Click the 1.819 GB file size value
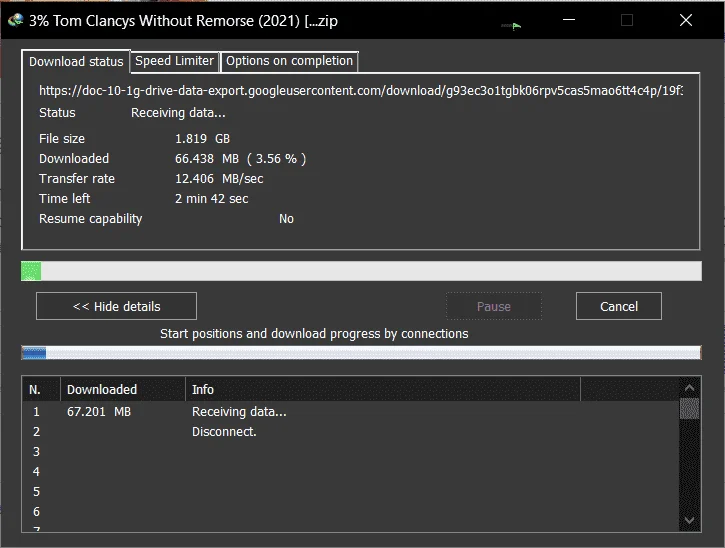 [202, 139]
